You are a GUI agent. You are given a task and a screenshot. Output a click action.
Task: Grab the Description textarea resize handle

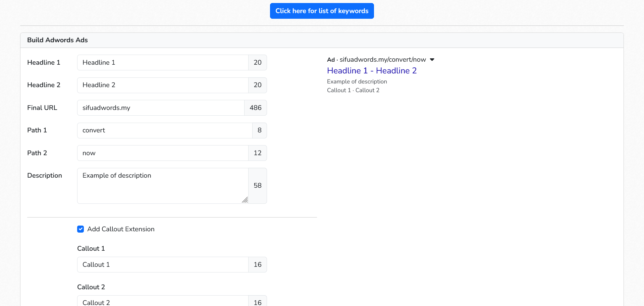point(245,200)
